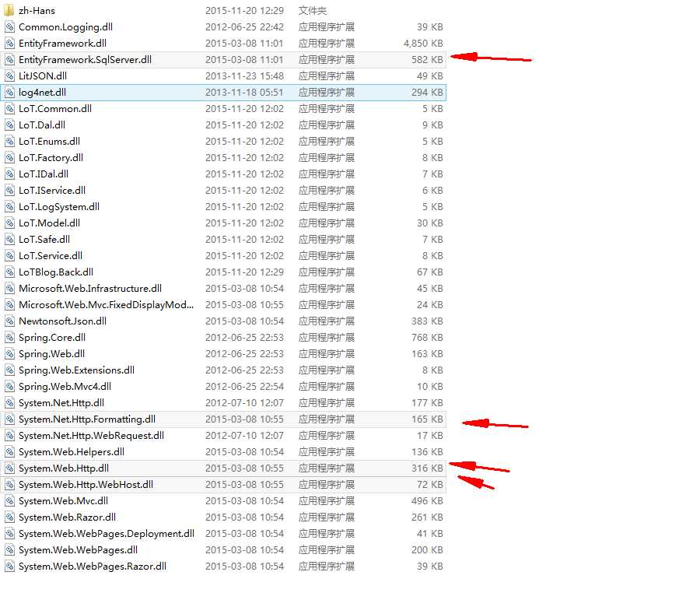Open the zh-Hans folder icon

9,10
